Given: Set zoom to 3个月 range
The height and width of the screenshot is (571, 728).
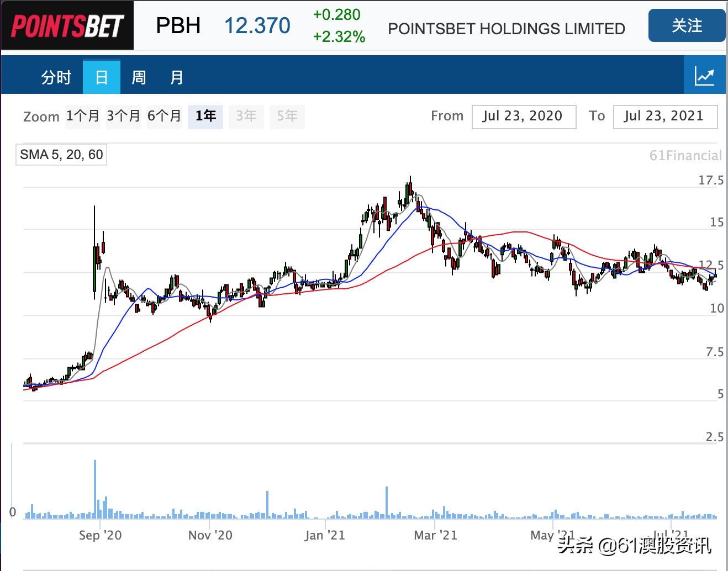Looking at the screenshot, I should 124,116.
